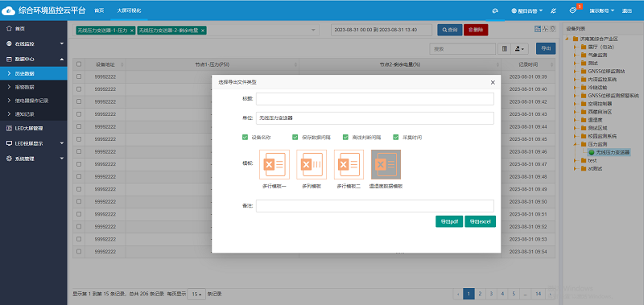Open the 大屏可视化 tab
Image resolution: width=644 pixels, height=305 pixels.
tap(129, 10)
